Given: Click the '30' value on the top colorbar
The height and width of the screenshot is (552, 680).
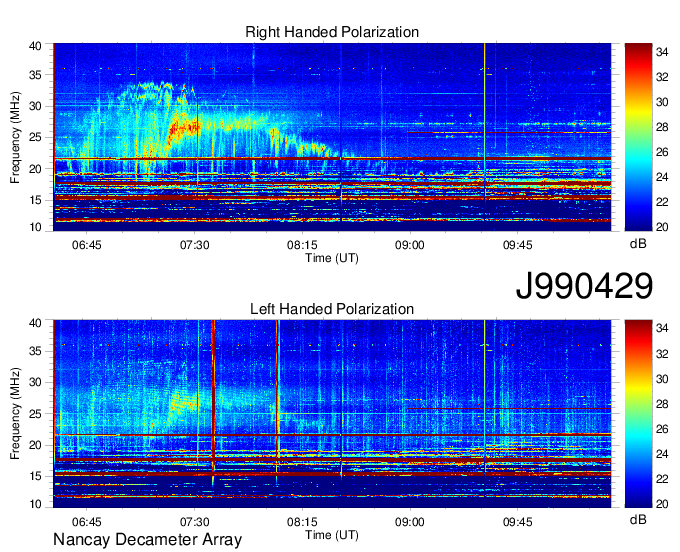Looking at the screenshot, I should point(662,102).
